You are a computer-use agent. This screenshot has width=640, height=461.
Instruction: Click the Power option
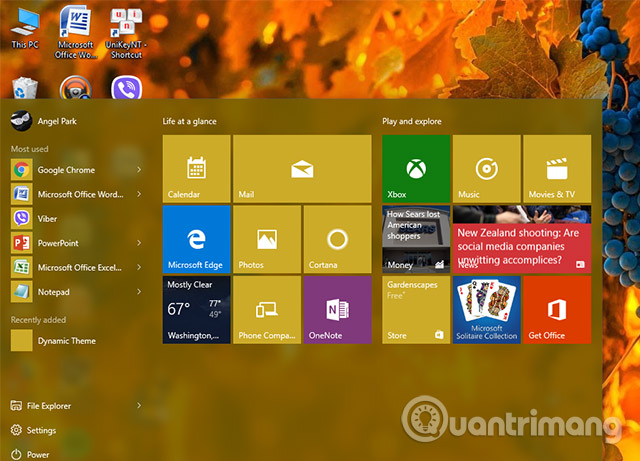tap(30, 454)
